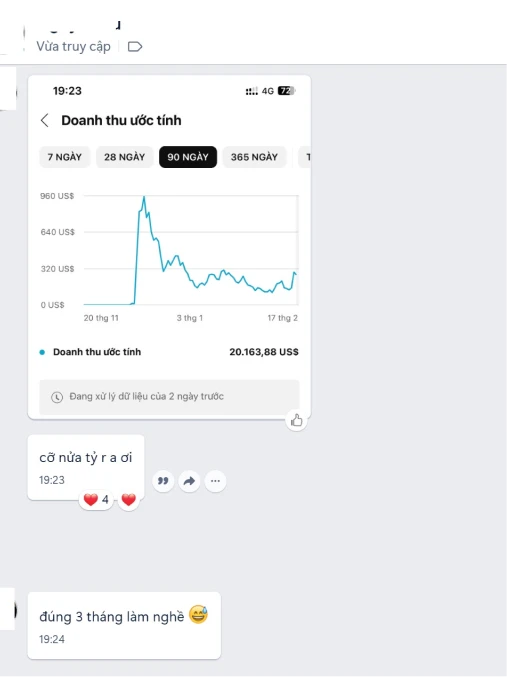Select the 28 NGÀY tab
Screen dimensions: 507x677
point(124,157)
